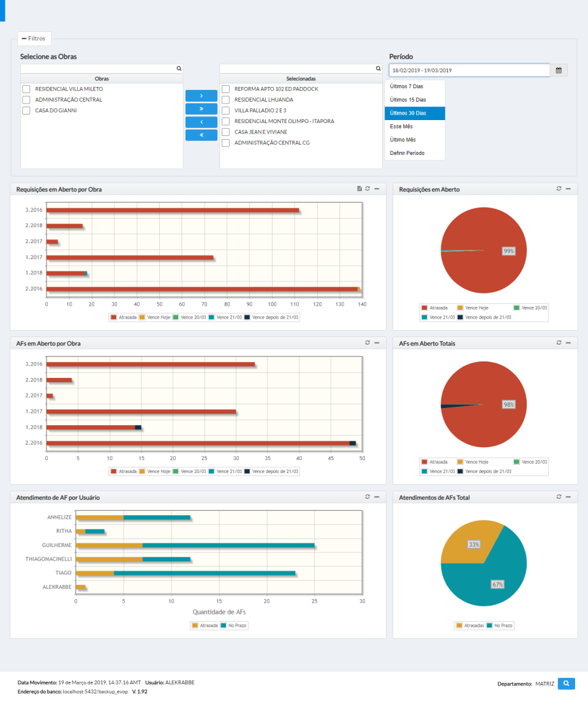The image size is (588, 702).
Task: Collapse the AFs em Aberto por Obra panel
Action: point(377,343)
